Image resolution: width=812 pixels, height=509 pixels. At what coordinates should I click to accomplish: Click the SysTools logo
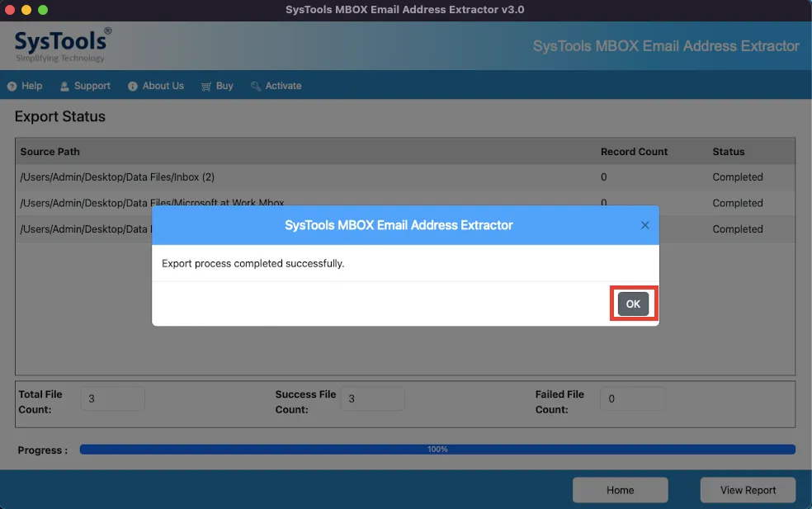pyautogui.click(x=63, y=45)
